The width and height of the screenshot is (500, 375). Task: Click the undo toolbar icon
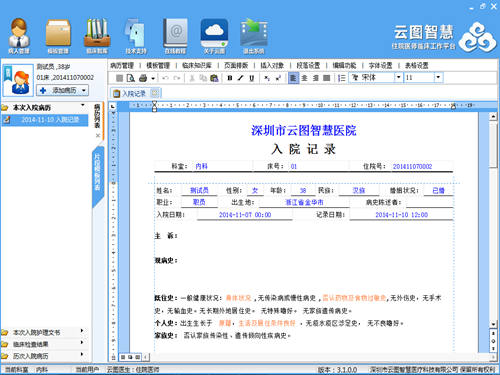tap(165, 78)
